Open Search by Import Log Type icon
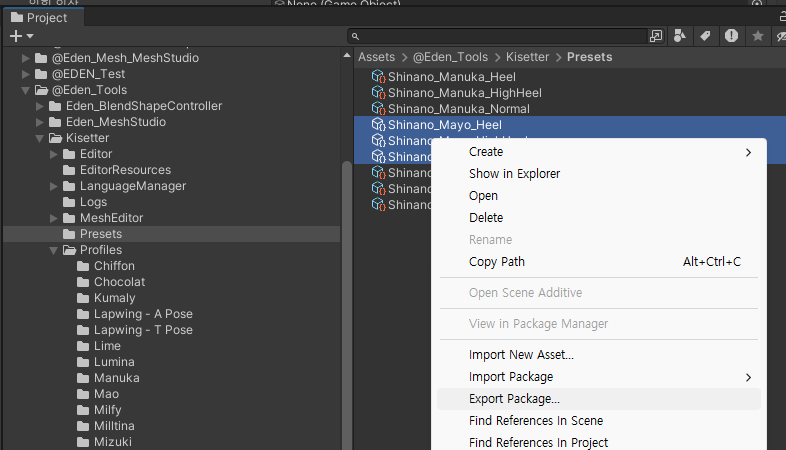This screenshot has width=786, height=450. point(731,36)
